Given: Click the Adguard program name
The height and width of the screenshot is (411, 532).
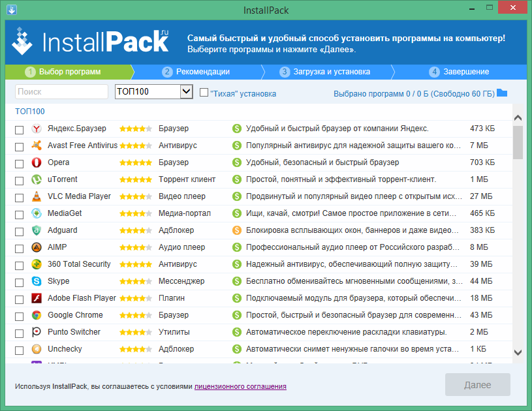Looking at the screenshot, I should coord(63,230).
